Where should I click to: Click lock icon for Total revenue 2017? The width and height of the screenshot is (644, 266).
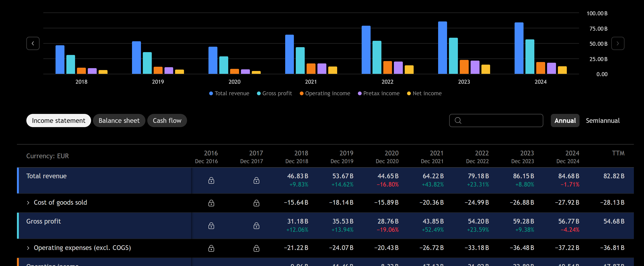pyautogui.click(x=256, y=180)
